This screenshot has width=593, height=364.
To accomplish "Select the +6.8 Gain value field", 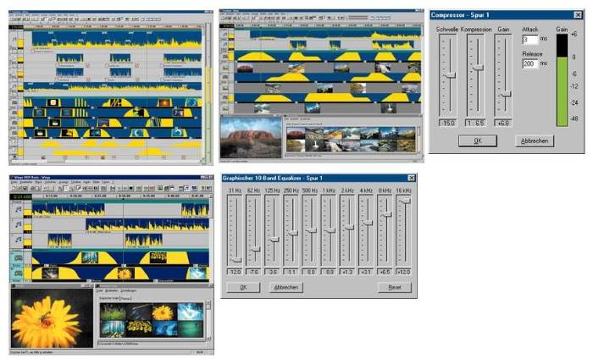I will click(x=503, y=123).
